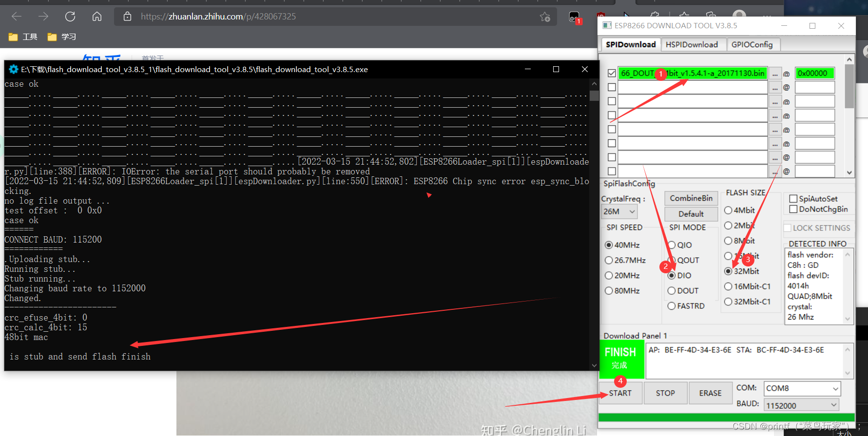Add page to favorites star icon
Viewport: 868px width, 436px height.
[x=545, y=17]
